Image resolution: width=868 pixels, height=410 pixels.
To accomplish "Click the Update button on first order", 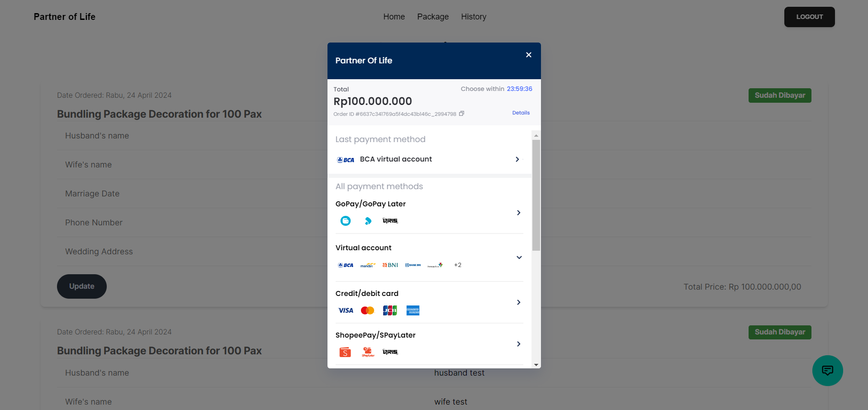I will (x=82, y=286).
